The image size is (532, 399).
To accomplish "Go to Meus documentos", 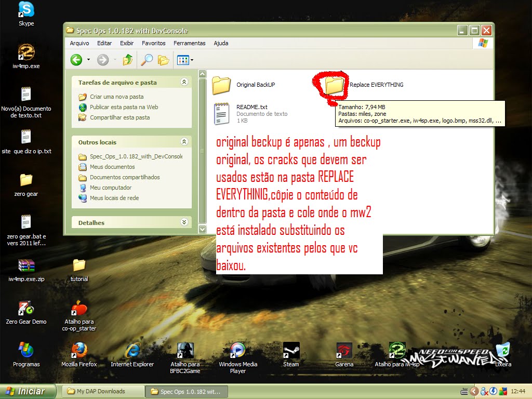I will click(107, 167).
